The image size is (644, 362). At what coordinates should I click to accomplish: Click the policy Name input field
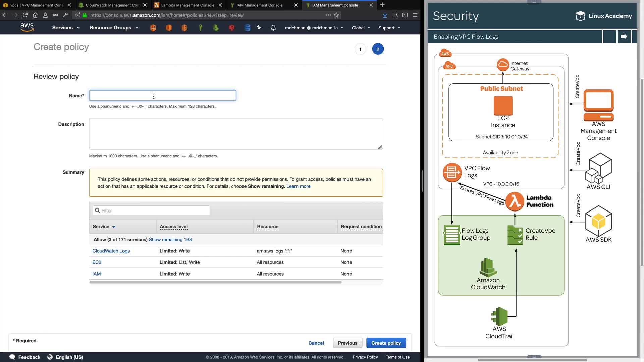point(162,96)
